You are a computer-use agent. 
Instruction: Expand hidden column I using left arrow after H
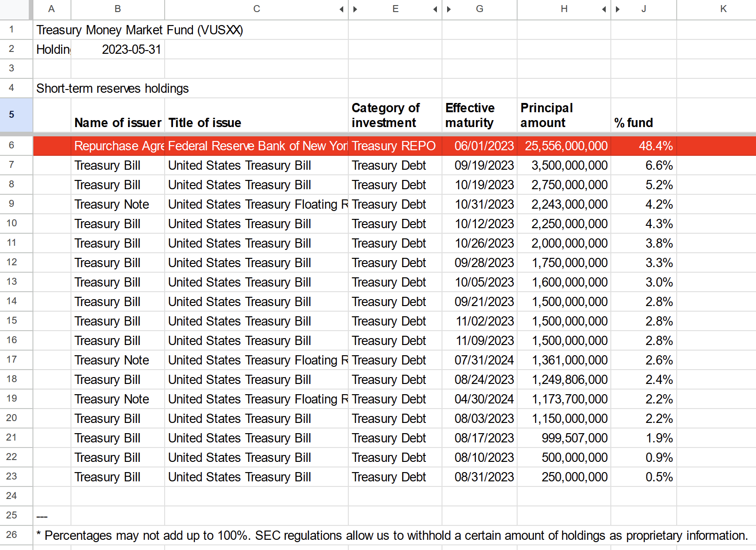(x=604, y=9)
